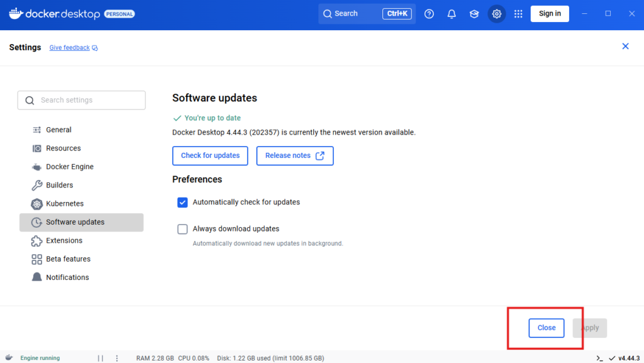The width and height of the screenshot is (644, 363).
Task: Focus the Search settings field
Action: (81, 100)
